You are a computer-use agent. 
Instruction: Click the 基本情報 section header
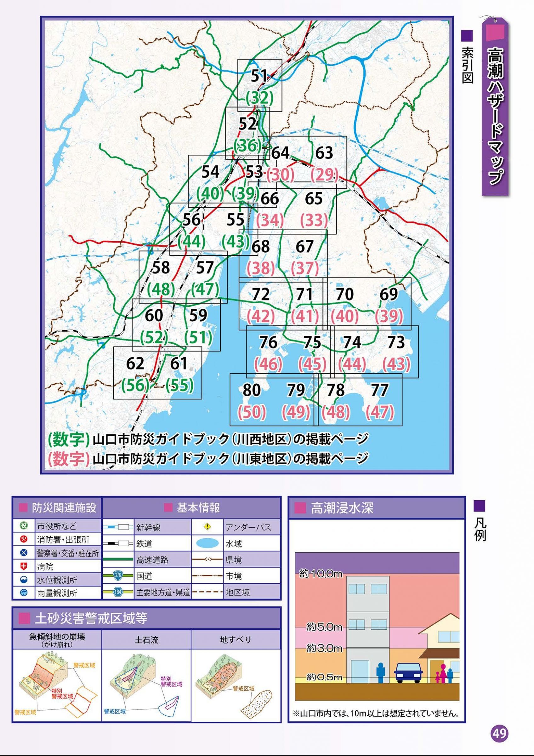click(192, 508)
